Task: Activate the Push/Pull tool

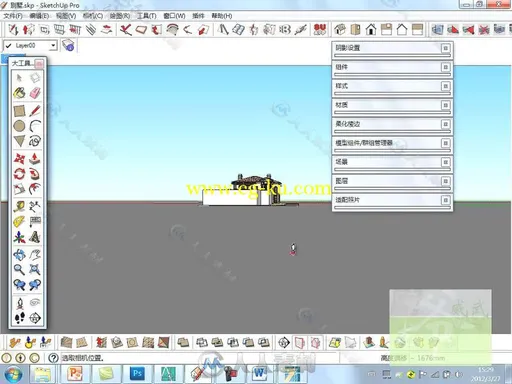Action: (x=35, y=159)
